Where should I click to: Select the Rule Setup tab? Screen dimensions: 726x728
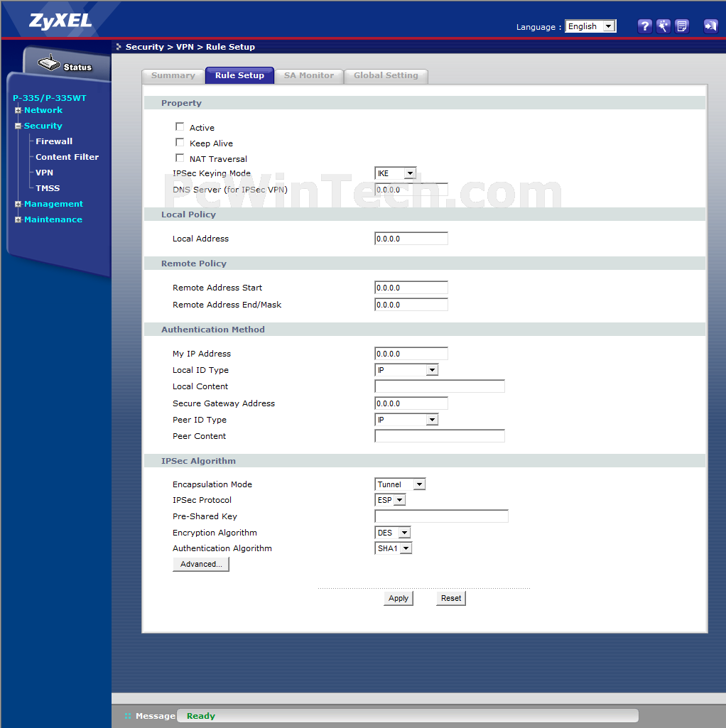coord(239,76)
